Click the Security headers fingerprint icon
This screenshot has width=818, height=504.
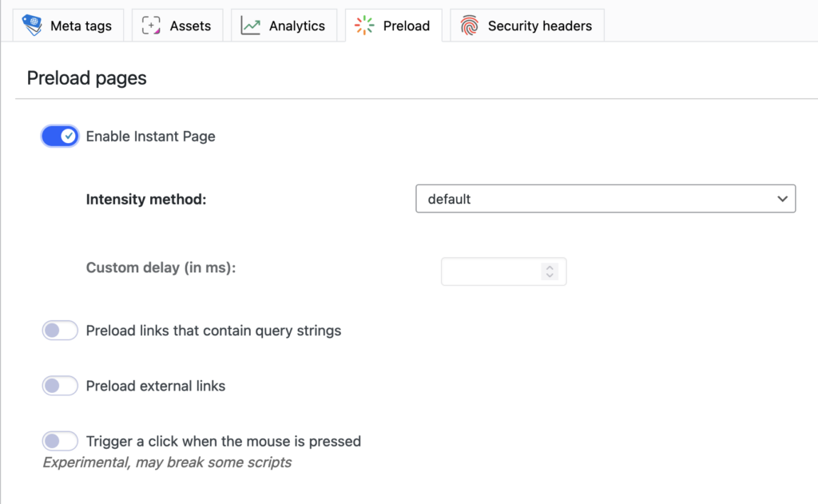470,25
